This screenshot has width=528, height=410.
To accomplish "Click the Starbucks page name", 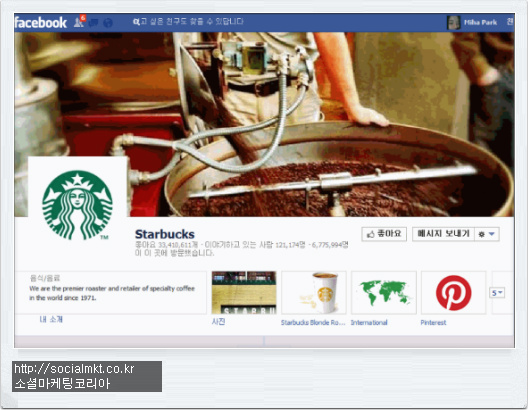I will click(x=165, y=234).
